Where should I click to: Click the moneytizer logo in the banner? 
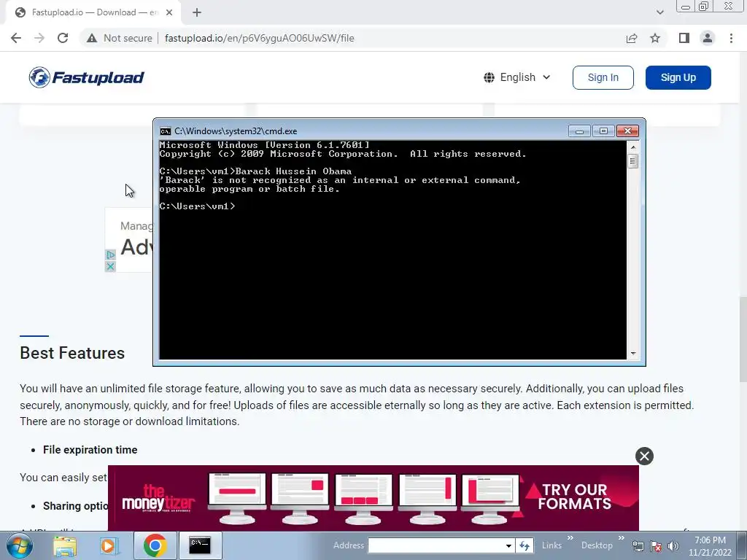pyautogui.click(x=158, y=498)
